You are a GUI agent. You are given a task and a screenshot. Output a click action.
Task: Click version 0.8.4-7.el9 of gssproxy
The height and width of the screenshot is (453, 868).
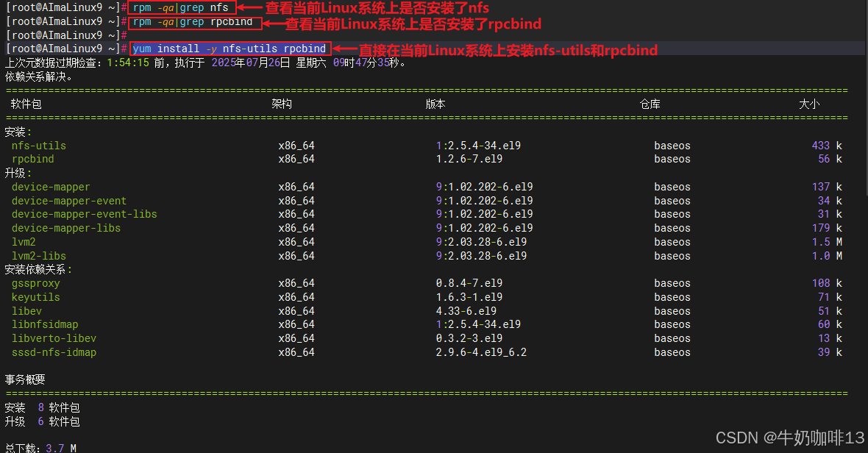[469, 283]
